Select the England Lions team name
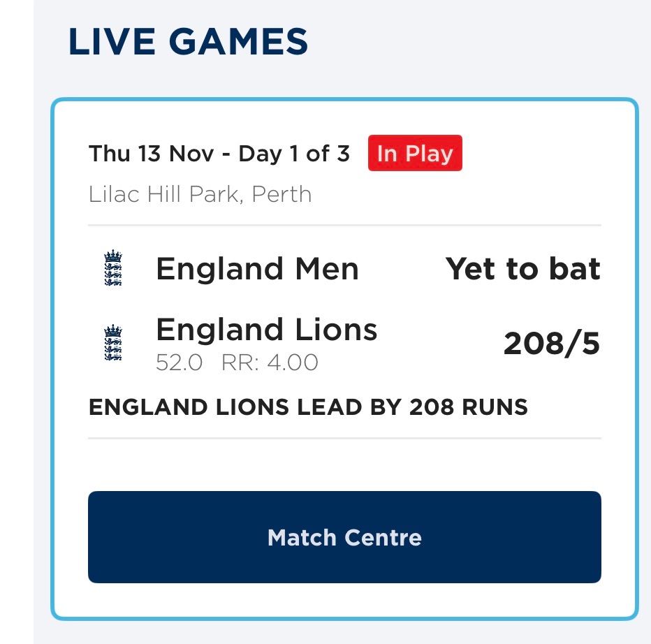Viewport: 651px width, 644px height. click(266, 330)
